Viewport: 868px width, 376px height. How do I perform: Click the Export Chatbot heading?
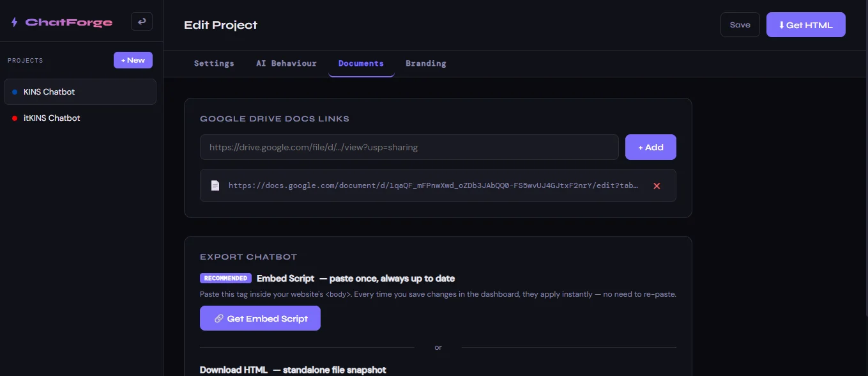pyautogui.click(x=248, y=257)
